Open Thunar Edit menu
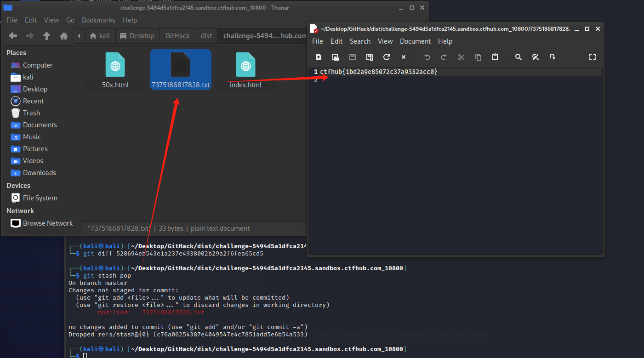The width and height of the screenshot is (644, 358). click(31, 20)
